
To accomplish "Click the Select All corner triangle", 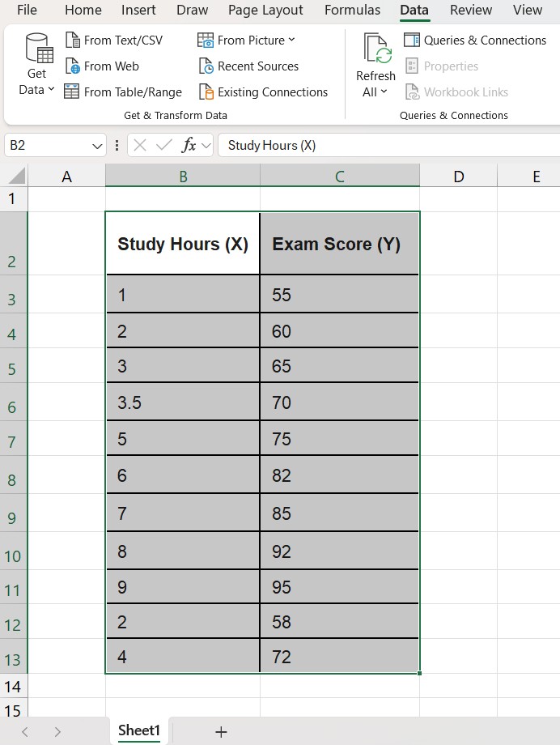I will pyautogui.click(x=17, y=176).
